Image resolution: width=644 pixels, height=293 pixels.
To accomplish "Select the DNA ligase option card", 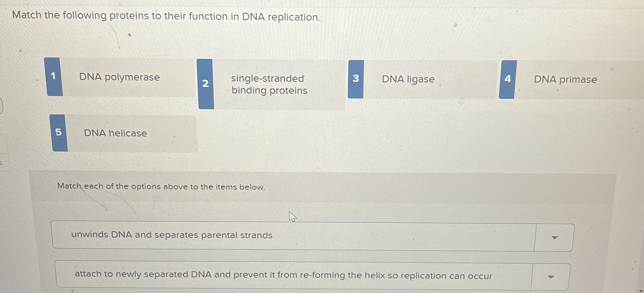I will 408,78.
